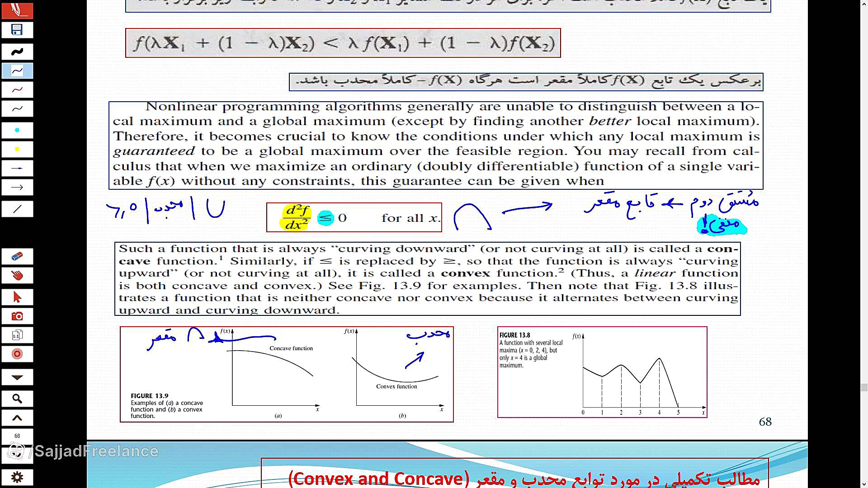
Task: Select the black outline arrow tool
Action: (17, 187)
